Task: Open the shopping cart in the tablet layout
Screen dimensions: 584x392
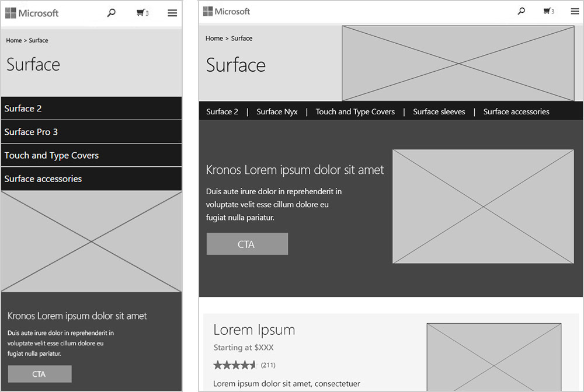Action: click(548, 11)
